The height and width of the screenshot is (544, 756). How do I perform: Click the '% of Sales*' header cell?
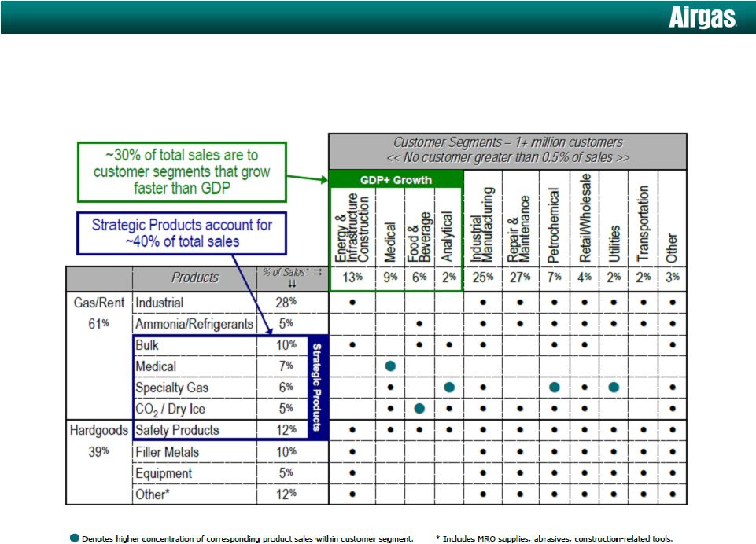click(292, 278)
